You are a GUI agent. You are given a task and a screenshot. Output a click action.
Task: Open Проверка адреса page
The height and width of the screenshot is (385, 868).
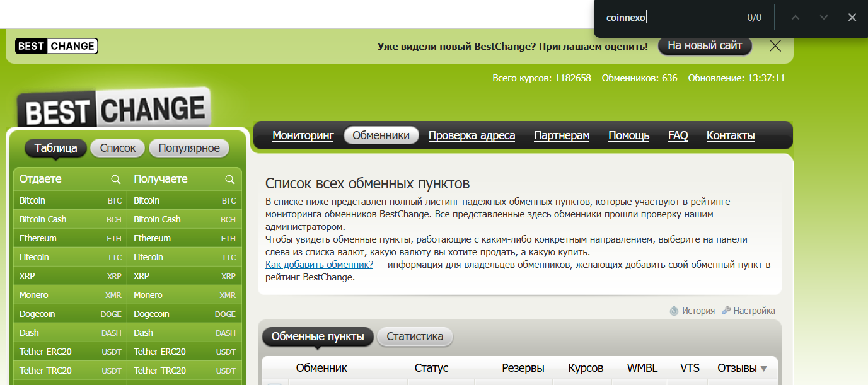point(472,135)
